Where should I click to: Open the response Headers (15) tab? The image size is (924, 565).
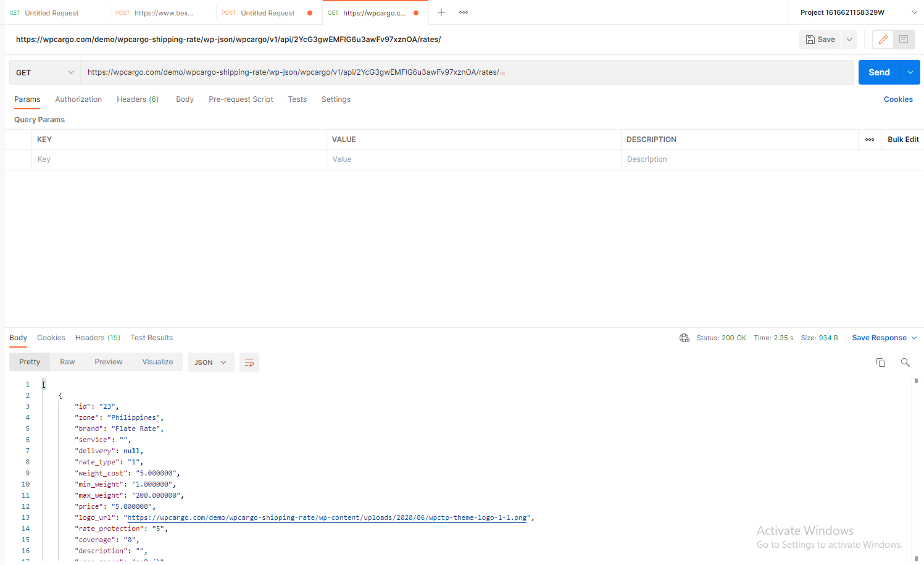98,338
